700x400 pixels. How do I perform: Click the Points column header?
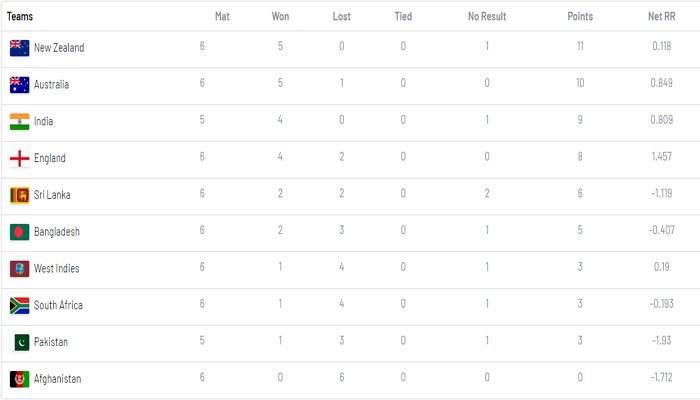coord(580,16)
